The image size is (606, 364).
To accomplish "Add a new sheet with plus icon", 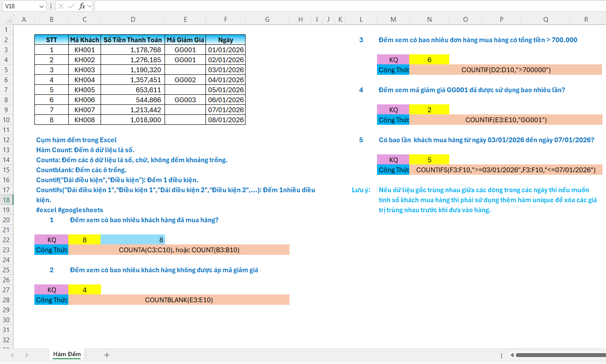I will pyautogui.click(x=107, y=355).
